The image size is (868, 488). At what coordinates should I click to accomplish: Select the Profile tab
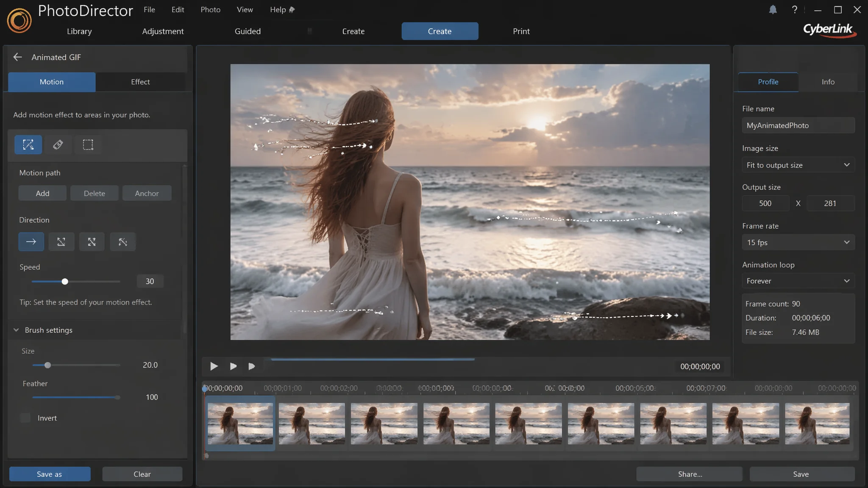768,82
